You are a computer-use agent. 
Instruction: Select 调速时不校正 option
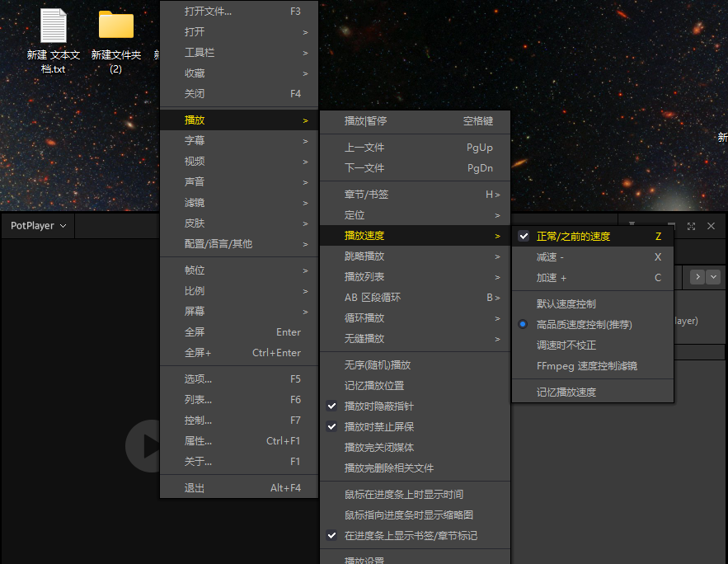(593, 345)
